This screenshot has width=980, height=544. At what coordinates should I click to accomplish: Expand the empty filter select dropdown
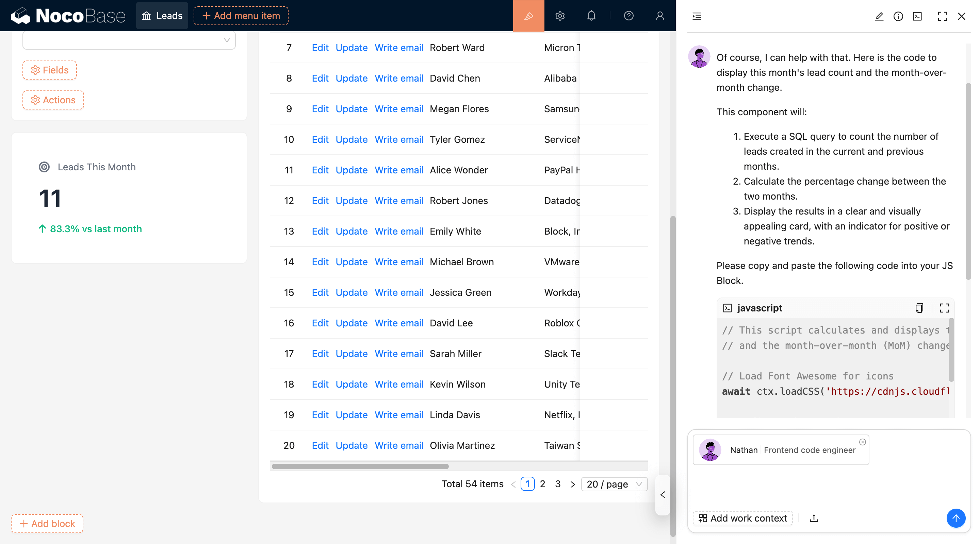pyautogui.click(x=129, y=40)
